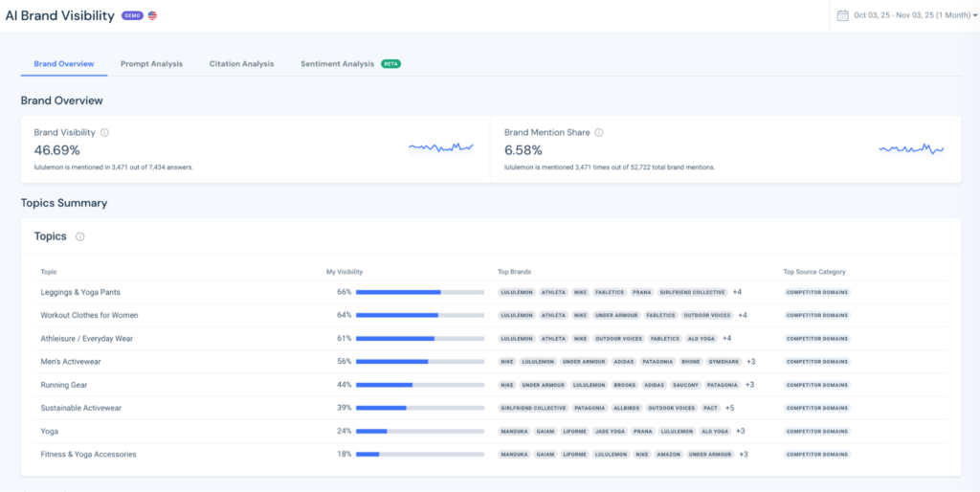The width and height of the screenshot is (980, 492).
Task: Switch to the Brand Overview tab
Action: pos(64,64)
